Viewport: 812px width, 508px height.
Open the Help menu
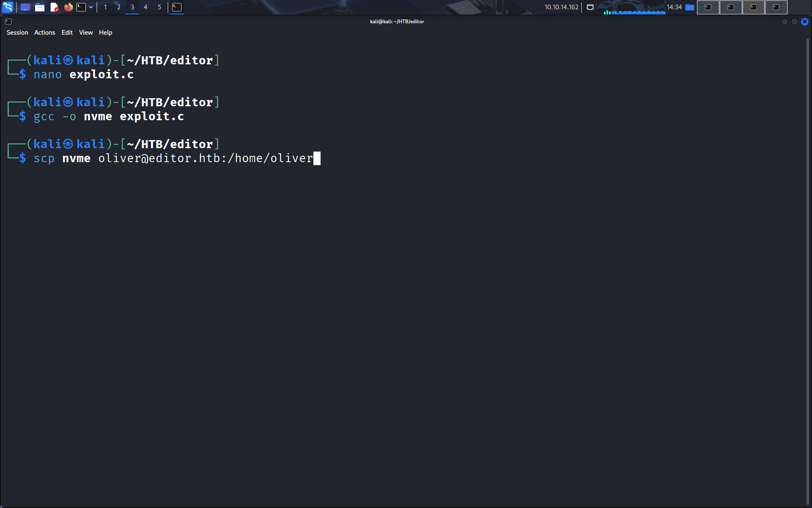click(106, 33)
